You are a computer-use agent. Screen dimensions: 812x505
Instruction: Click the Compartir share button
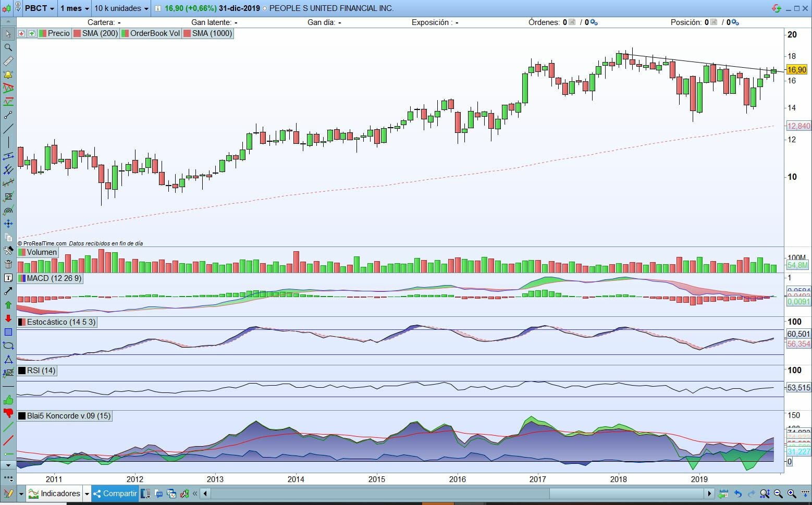tap(115, 494)
